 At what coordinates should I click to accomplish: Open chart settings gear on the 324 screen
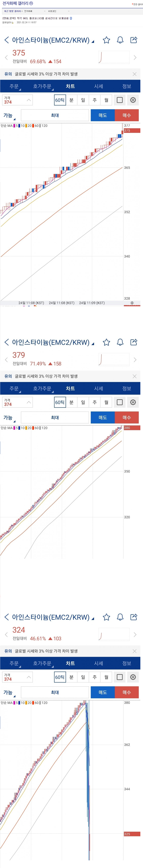coord(133,677)
